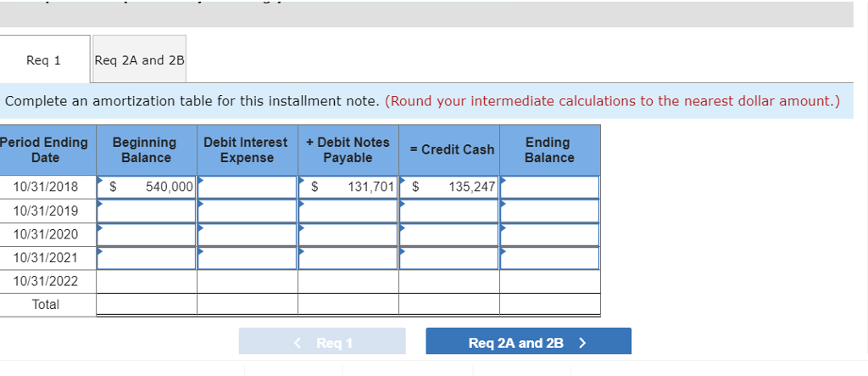Viewport: 868px width, 376px height.
Task: Select Credit Cash cell for 10/31/2022
Action: pos(449,281)
